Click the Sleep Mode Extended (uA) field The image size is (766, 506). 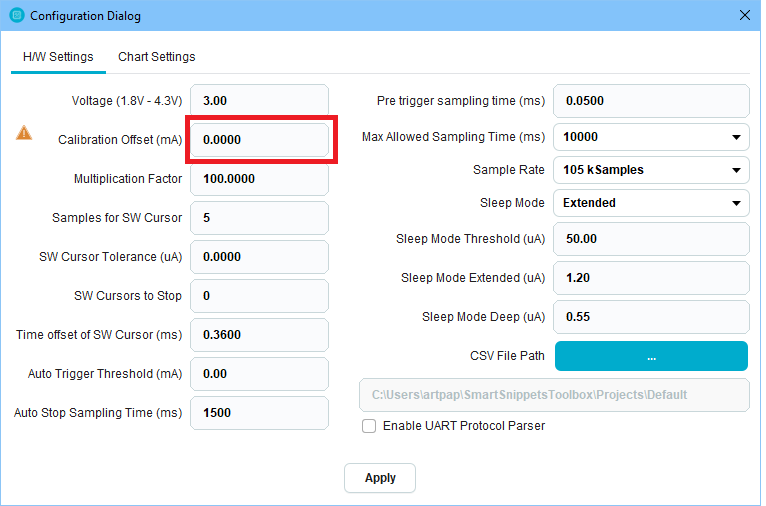point(651,278)
